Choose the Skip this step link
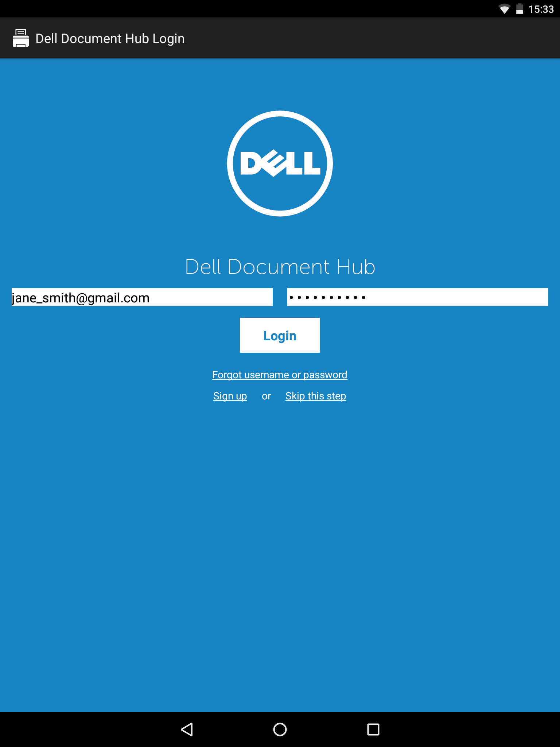 coord(316,396)
